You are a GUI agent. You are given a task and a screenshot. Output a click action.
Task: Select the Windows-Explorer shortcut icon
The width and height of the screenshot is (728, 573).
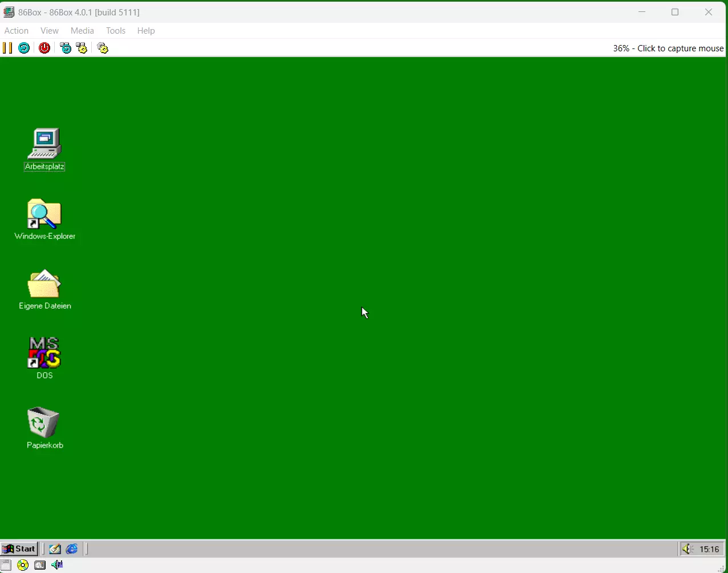(44, 214)
